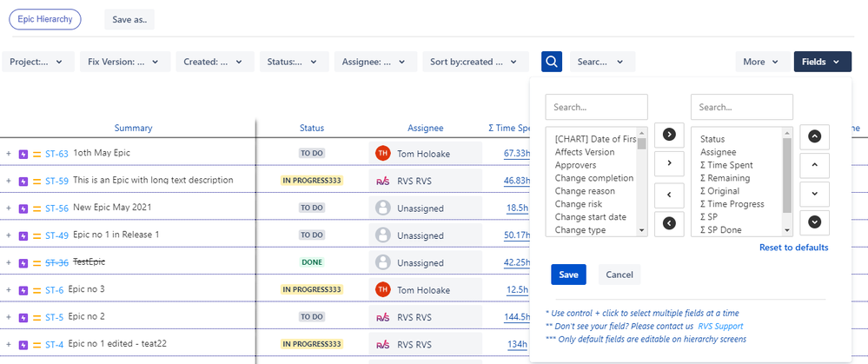The image size is (868, 364).
Task: Expand the ST-6 epic row
Action: click(9, 290)
